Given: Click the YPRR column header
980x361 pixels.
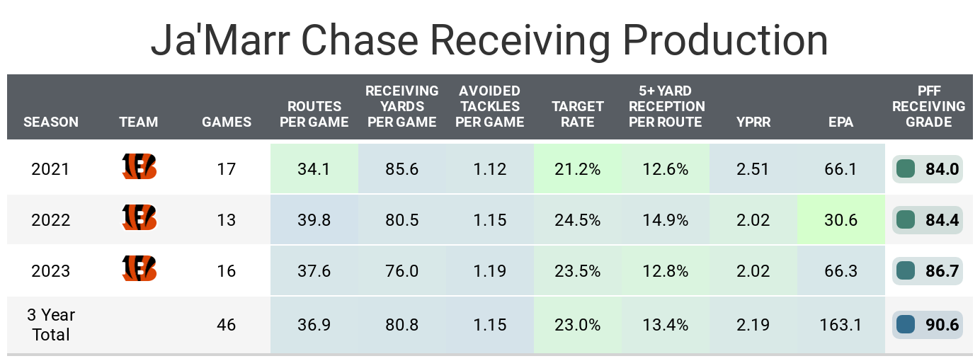Looking at the screenshot, I should point(753,122).
